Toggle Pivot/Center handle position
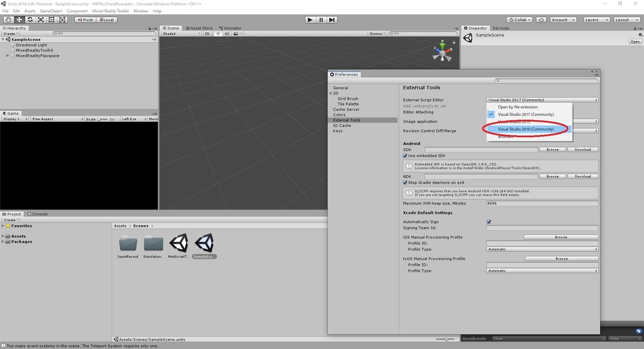Viewport: 644px width, 349px height. (x=85, y=20)
